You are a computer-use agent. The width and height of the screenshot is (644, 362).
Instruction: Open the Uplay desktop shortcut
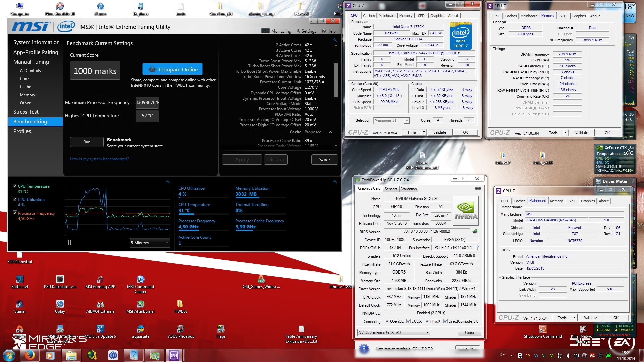(x=60, y=307)
